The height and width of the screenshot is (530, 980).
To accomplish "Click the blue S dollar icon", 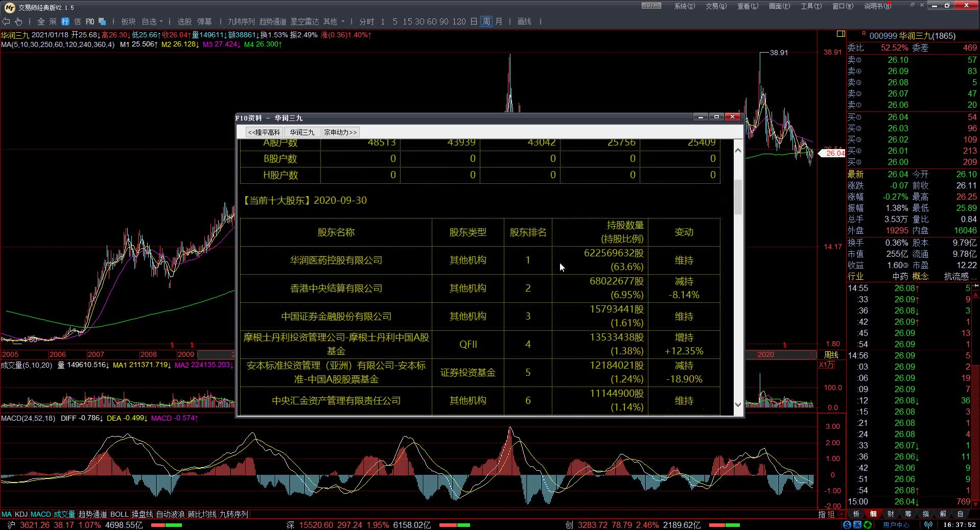I will 847,524.
